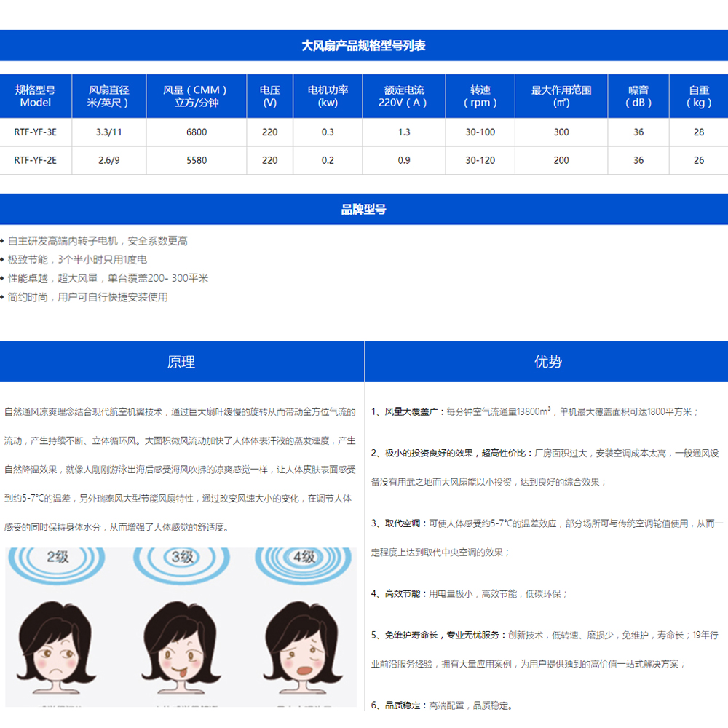The image size is (728, 728).
Task: Click the 自重 (kg) column header
Action: pos(699,96)
